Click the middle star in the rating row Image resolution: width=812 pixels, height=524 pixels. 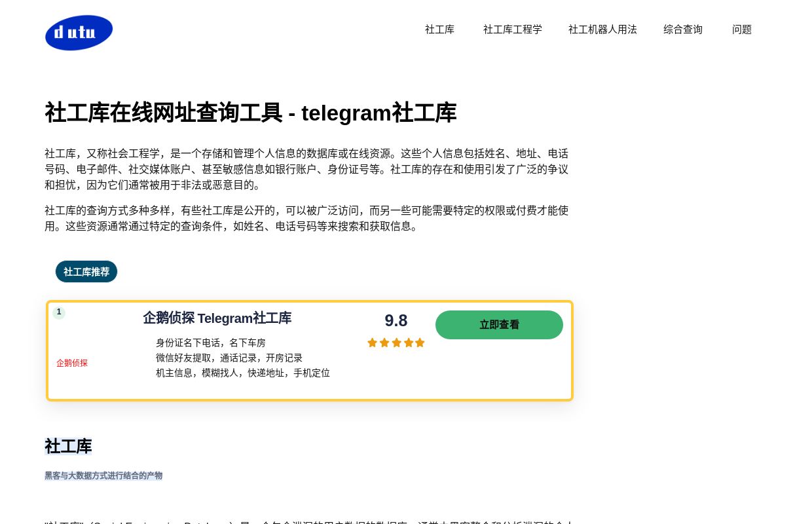[x=396, y=343]
